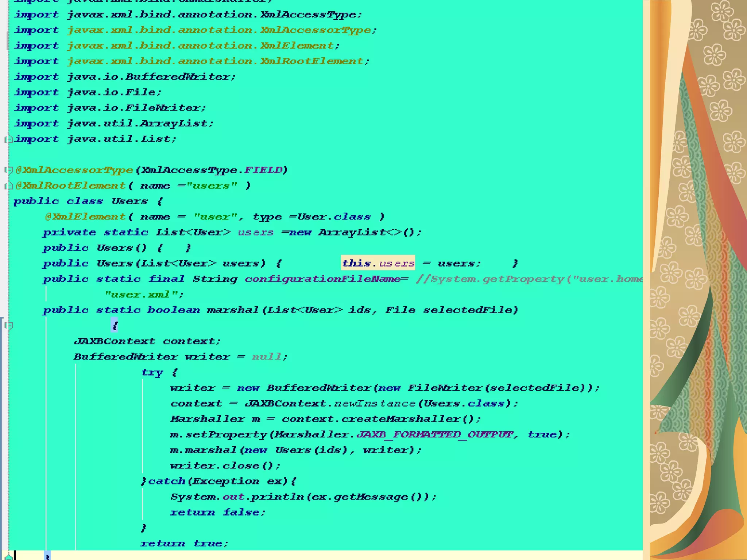Click the marshal method name in signature
The image size is (747, 560).
point(233,310)
